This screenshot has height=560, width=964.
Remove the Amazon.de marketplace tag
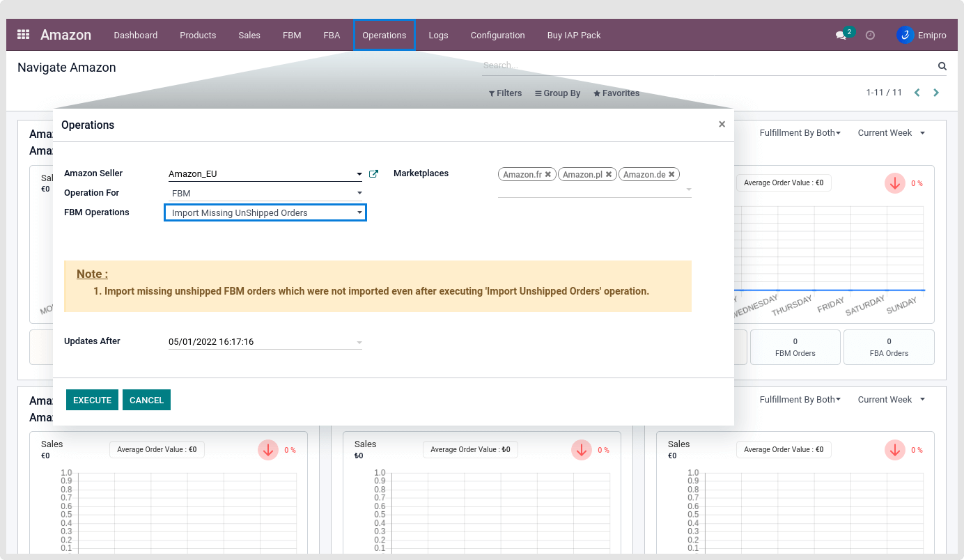tap(671, 175)
